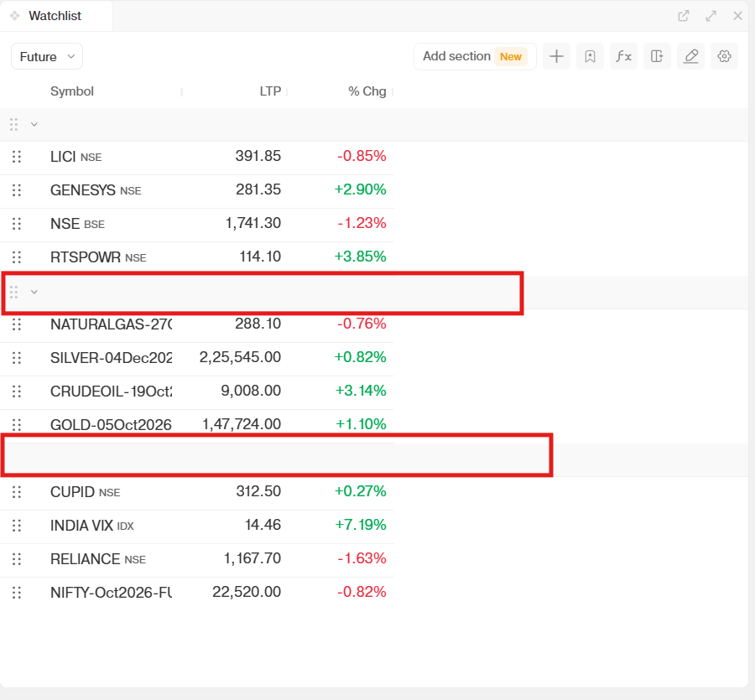Open the bookmark icon in the watchlist toolbar
The image size is (755, 700).
coord(590,56)
